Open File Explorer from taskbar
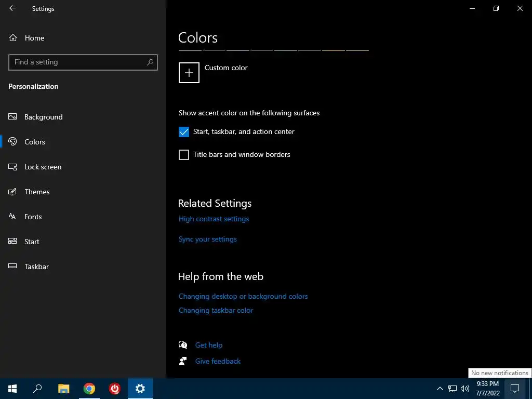 [63, 389]
